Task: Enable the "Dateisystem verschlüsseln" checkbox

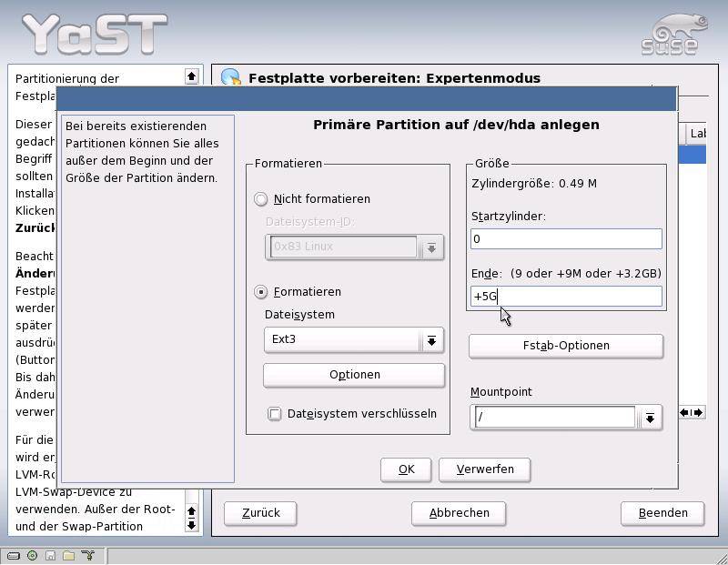Action: [x=275, y=414]
